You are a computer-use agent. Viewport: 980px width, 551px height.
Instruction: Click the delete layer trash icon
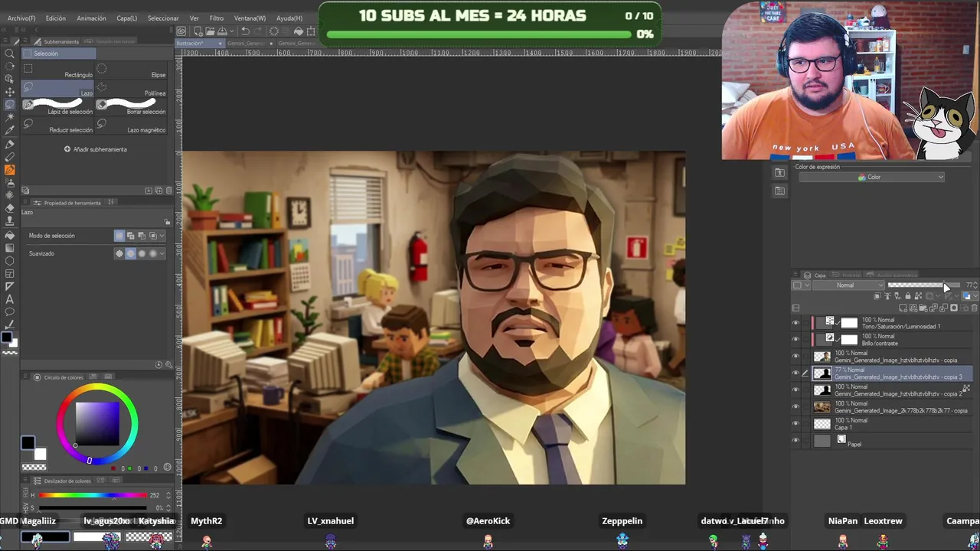click(x=975, y=308)
